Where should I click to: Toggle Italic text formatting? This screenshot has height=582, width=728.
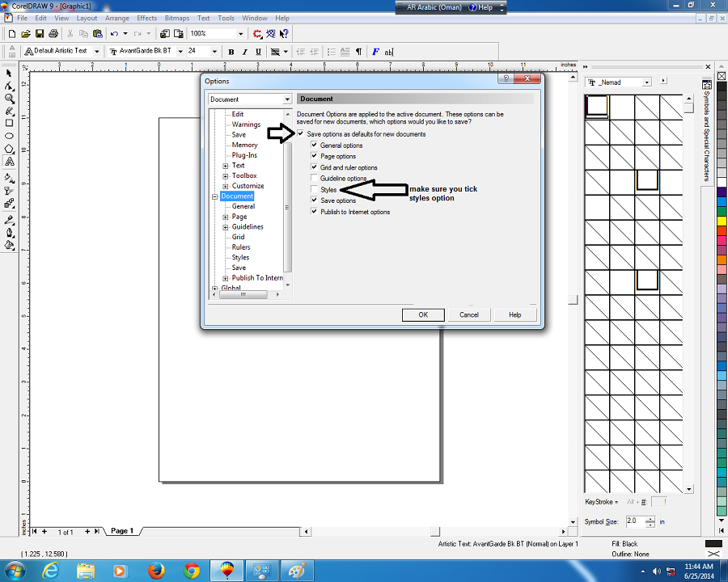(244, 52)
